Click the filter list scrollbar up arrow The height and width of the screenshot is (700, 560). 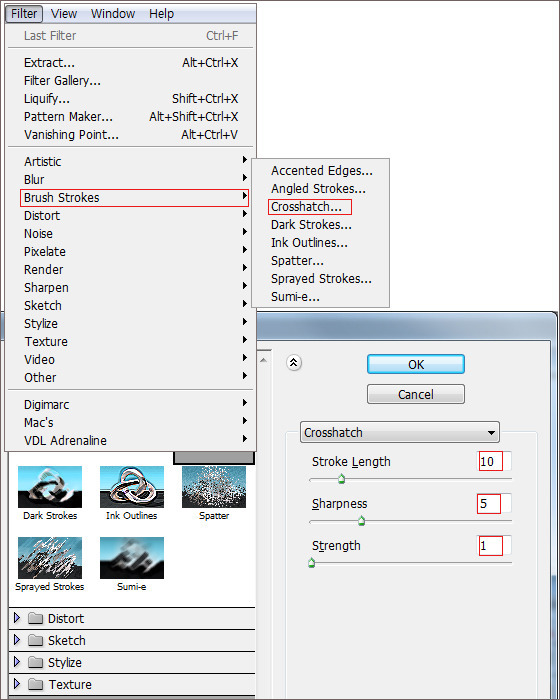263,360
